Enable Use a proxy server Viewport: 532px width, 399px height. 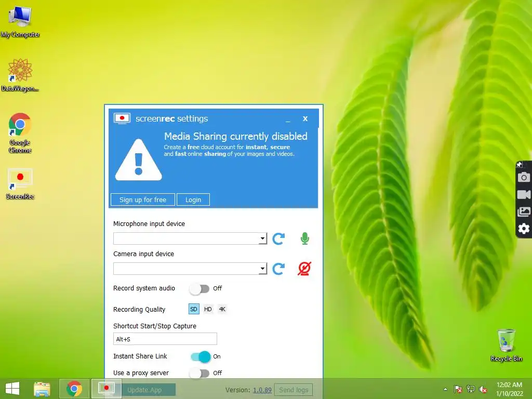tap(199, 373)
